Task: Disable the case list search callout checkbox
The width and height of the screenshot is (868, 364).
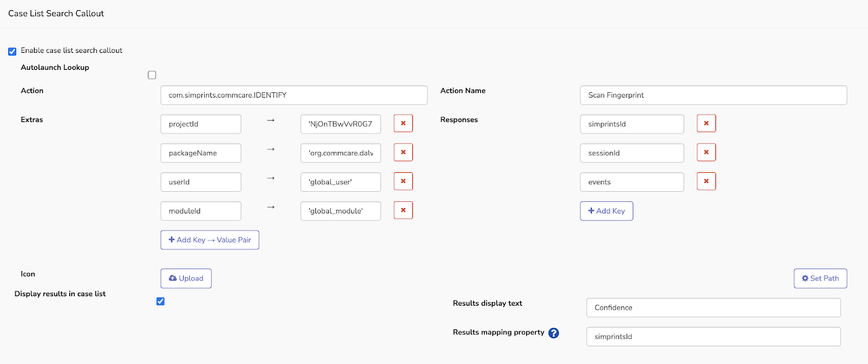Action: (x=12, y=51)
